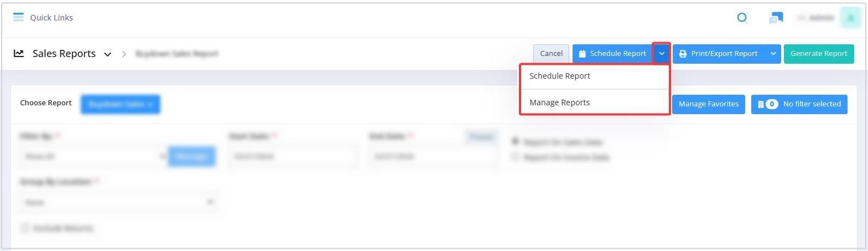Screen dimensions: 868x251
Task: Click the user avatar icon
Action: pos(851,18)
